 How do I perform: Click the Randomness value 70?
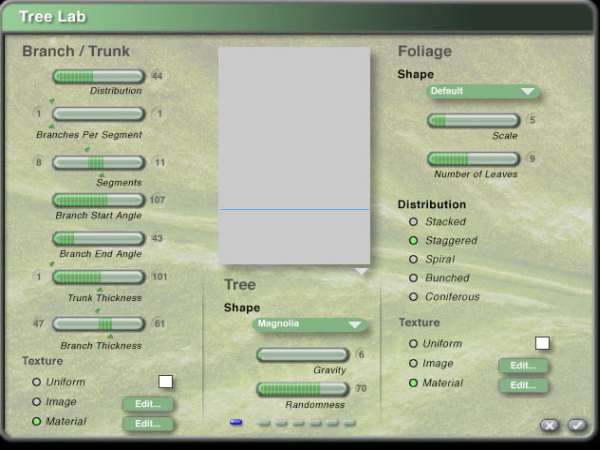(x=361, y=388)
